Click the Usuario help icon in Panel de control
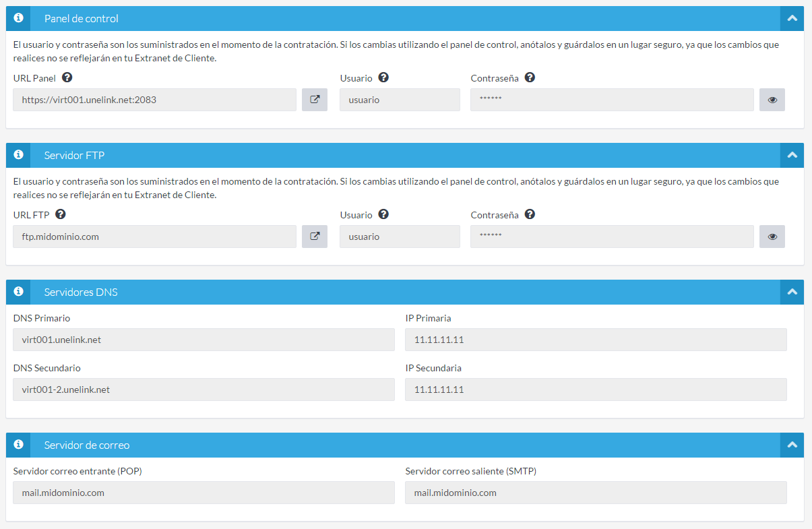Viewport: 812px width, 529px height. pyautogui.click(x=383, y=77)
